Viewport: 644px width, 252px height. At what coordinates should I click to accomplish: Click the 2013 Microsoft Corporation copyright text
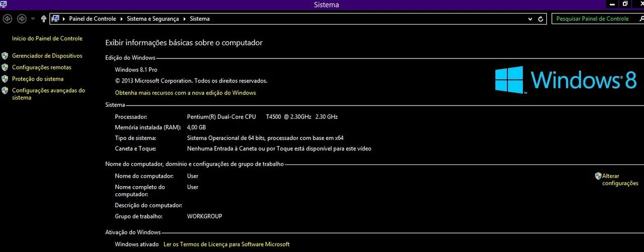(191, 80)
